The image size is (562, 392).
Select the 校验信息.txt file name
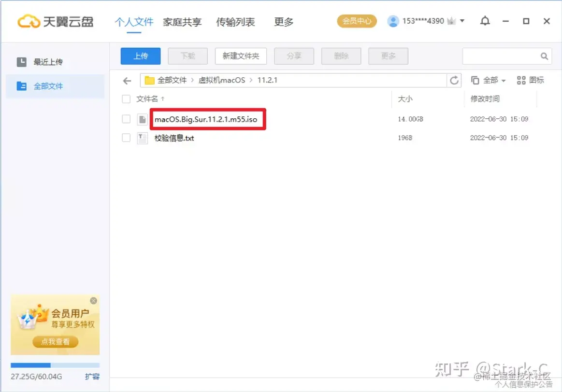point(174,138)
